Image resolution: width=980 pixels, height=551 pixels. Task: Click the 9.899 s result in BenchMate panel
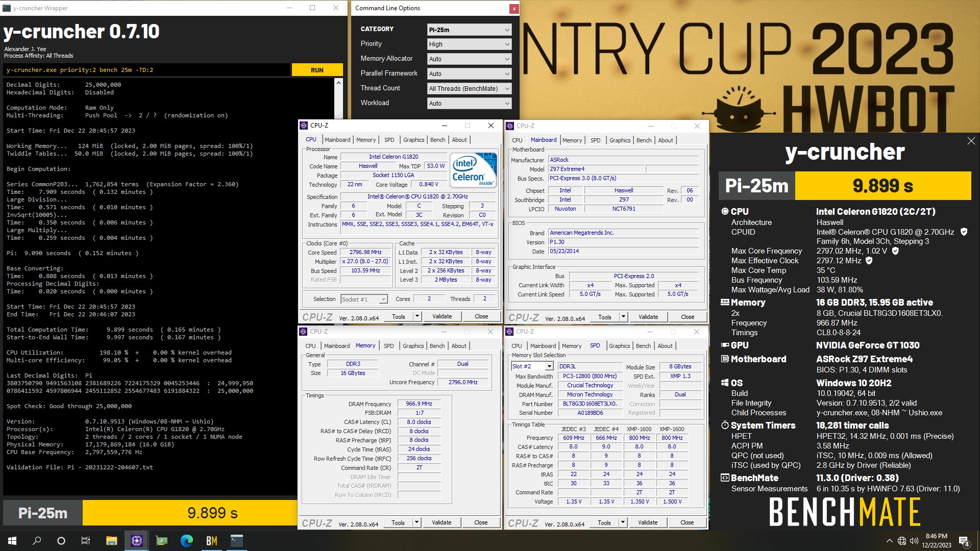pyautogui.click(x=883, y=186)
